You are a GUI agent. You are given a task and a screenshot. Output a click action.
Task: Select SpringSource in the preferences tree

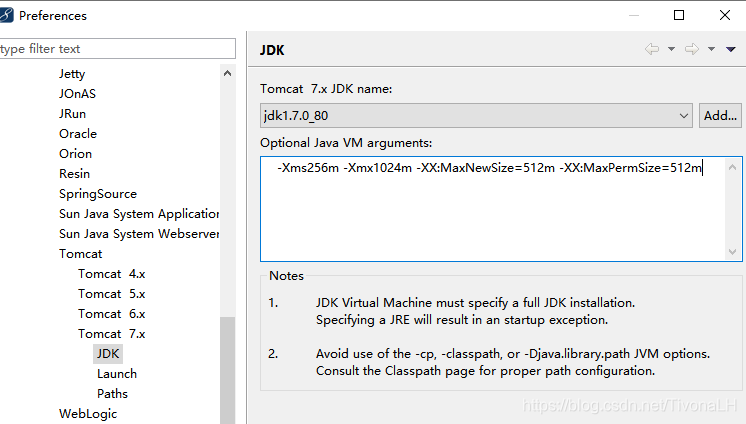pyautogui.click(x=98, y=194)
